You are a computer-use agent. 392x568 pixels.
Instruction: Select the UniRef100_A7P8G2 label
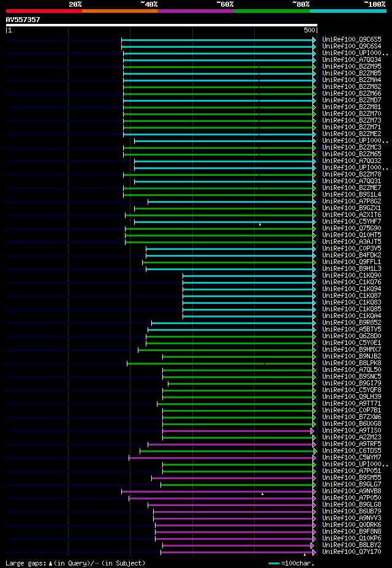352,202
